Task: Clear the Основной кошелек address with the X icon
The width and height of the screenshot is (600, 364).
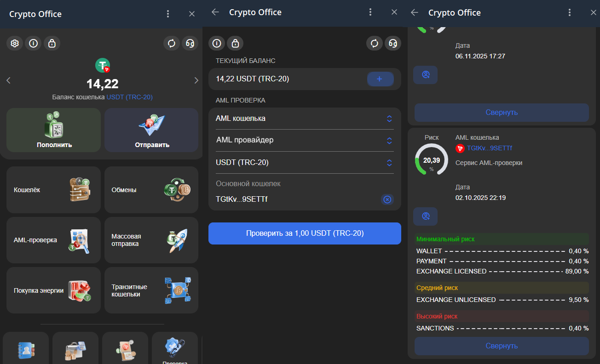Action: pos(387,199)
